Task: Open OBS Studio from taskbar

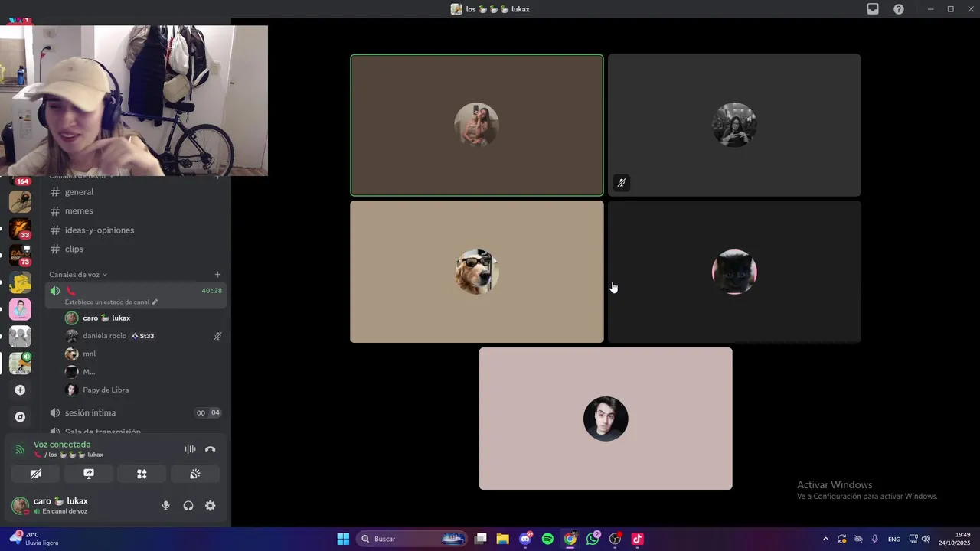Action: (x=615, y=539)
